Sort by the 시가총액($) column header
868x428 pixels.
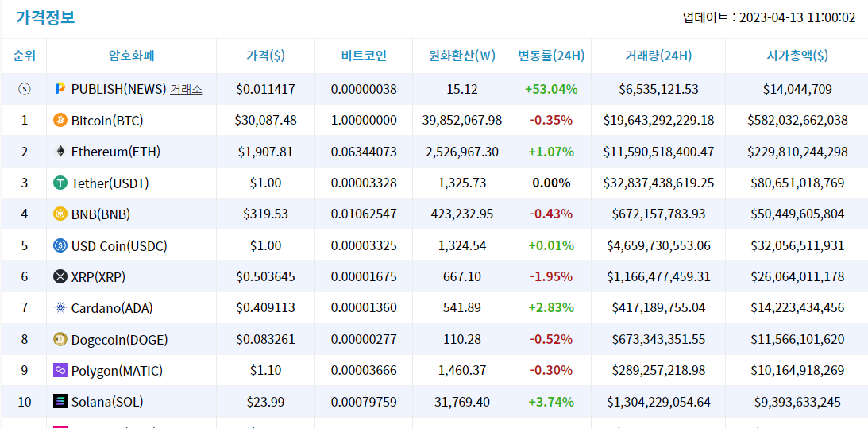pyautogui.click(x=797, y=56)
